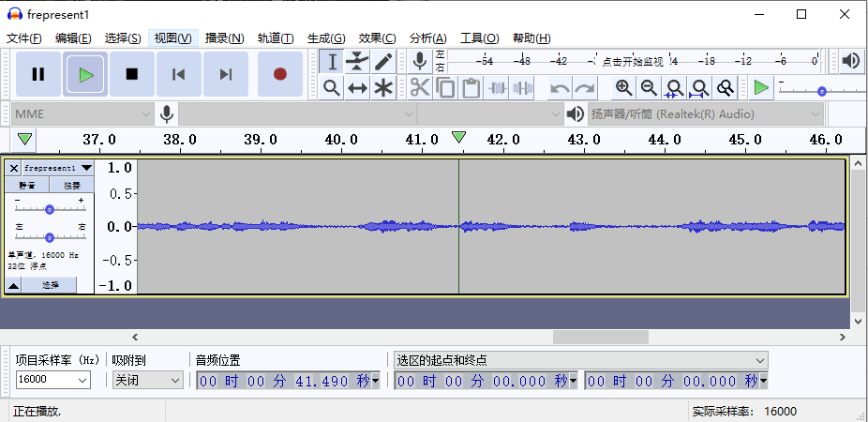The image size is (868, 422).
Task: Open the recording channels dropdown
Action: 490,114
